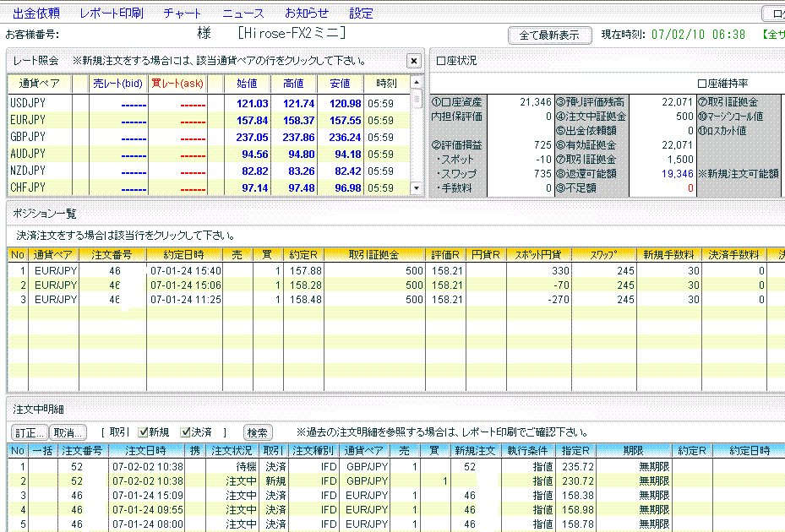The image size is (785, 532).
Task: Open the 設定 menu
Action: (x=361, y=14)
